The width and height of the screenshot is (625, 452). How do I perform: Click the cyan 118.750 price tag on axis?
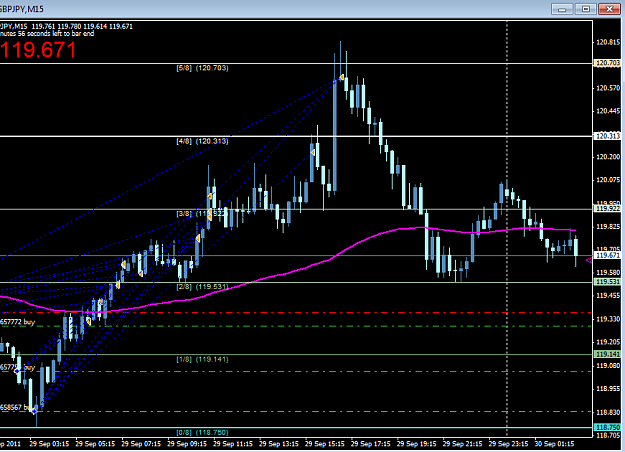(x=607, y=427)
